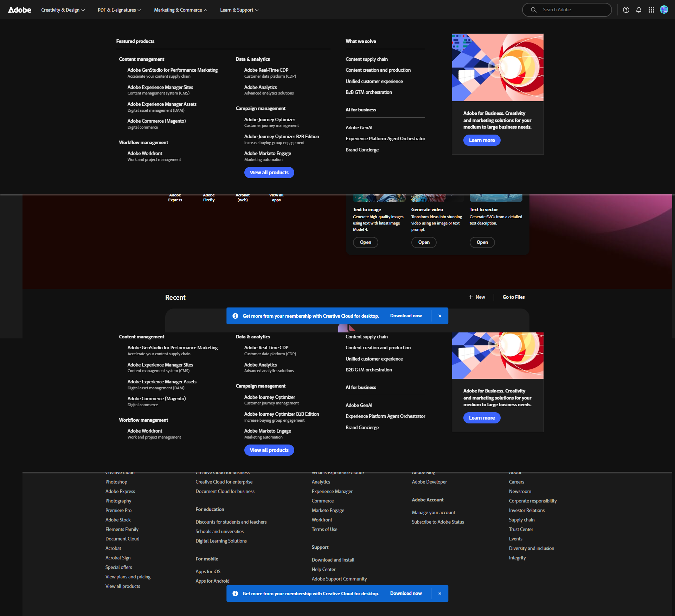The width and height of the screenshot is (675, 616).
Task: Open Terms of Use link
Action: 324,529
